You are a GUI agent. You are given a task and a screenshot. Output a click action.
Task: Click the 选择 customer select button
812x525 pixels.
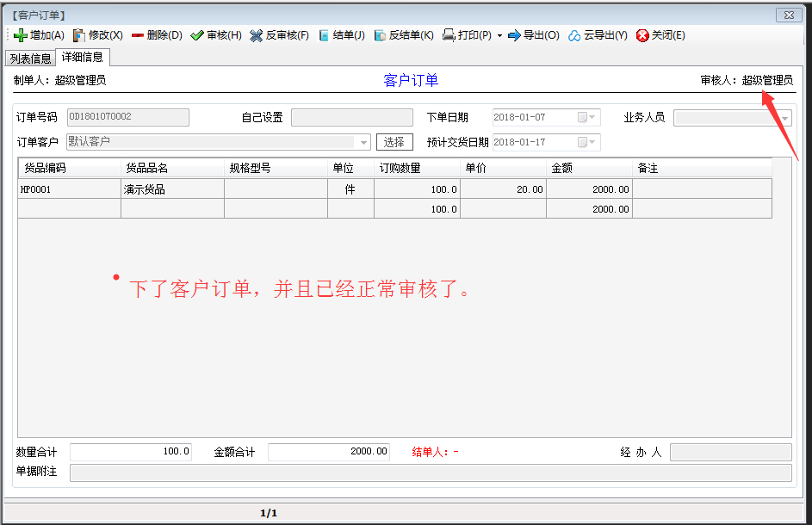point(394,141)
